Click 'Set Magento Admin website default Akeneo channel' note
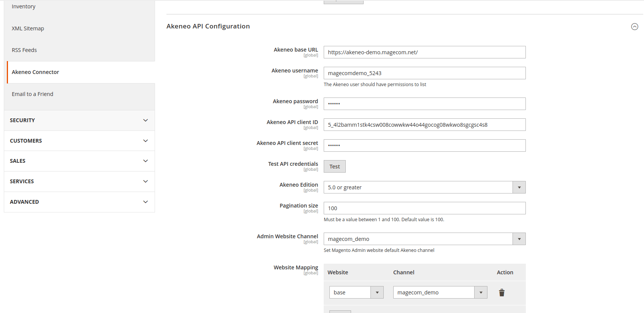 tap(379, 250)
